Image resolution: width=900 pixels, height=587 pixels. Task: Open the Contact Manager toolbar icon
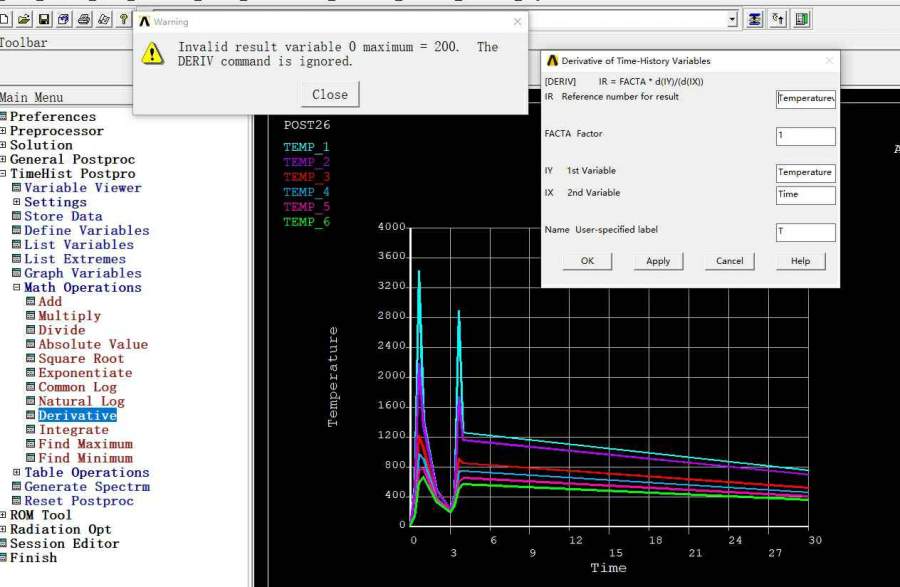pos(802,19)
